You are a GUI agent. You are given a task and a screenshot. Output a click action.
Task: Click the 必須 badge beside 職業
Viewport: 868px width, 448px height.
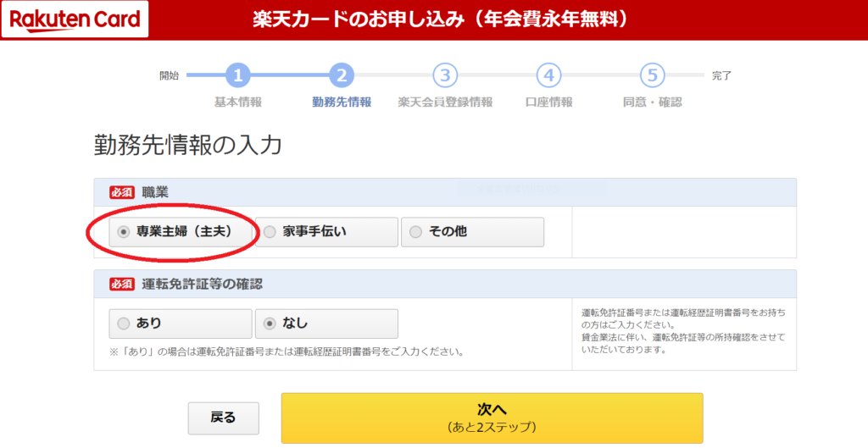[x=122, y=192]
